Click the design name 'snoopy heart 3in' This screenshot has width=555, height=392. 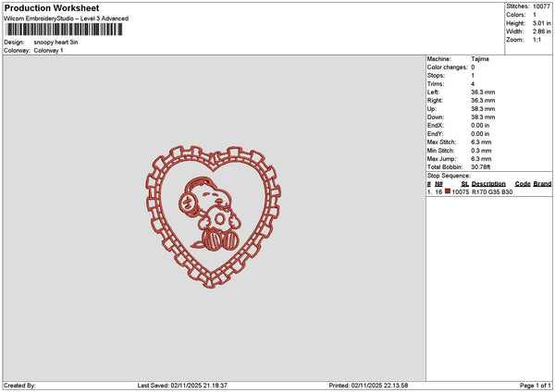(55, 43)
